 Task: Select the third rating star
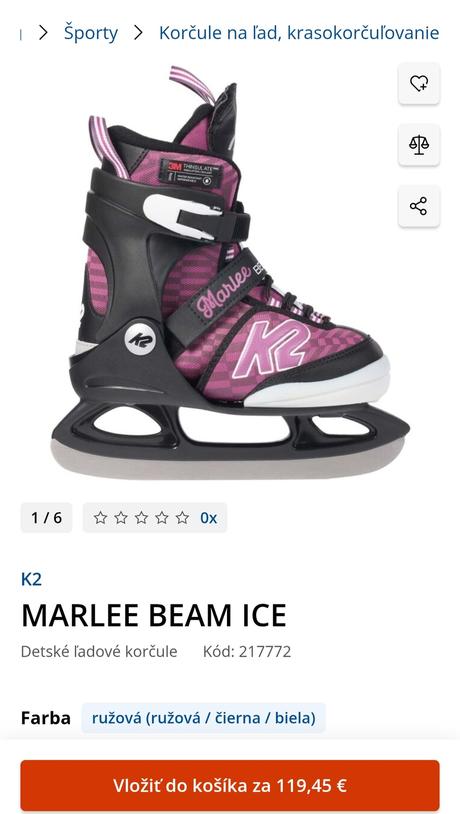coord(141,518)
